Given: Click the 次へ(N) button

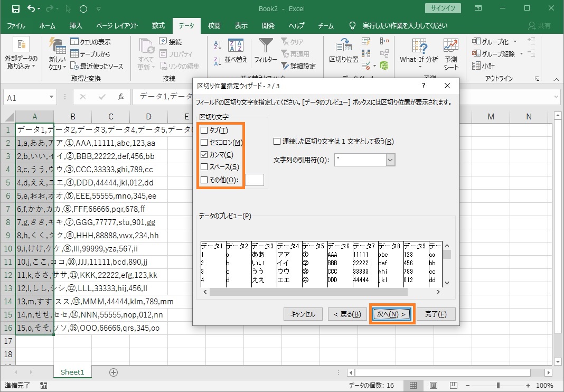Looking at the screenshot, I should pos(391,314).
